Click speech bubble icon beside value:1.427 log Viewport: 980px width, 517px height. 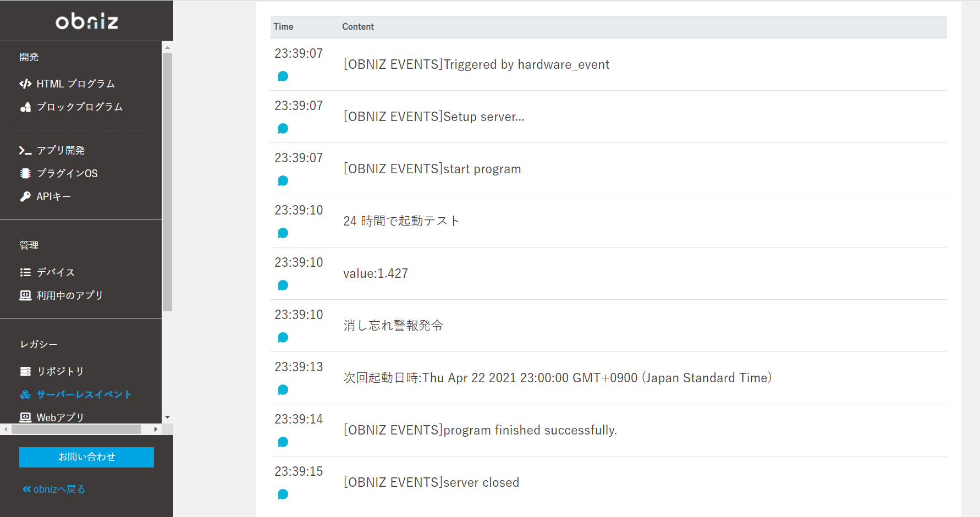(x=283, y=285)
